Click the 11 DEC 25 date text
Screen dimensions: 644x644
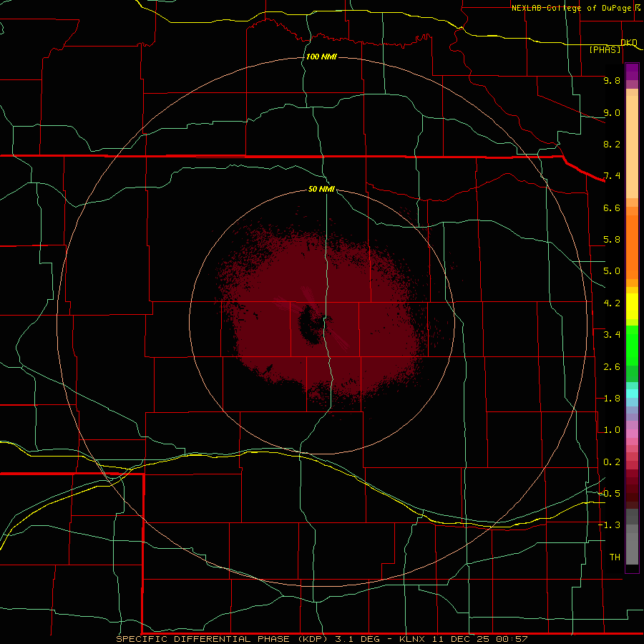pos(462,639)
